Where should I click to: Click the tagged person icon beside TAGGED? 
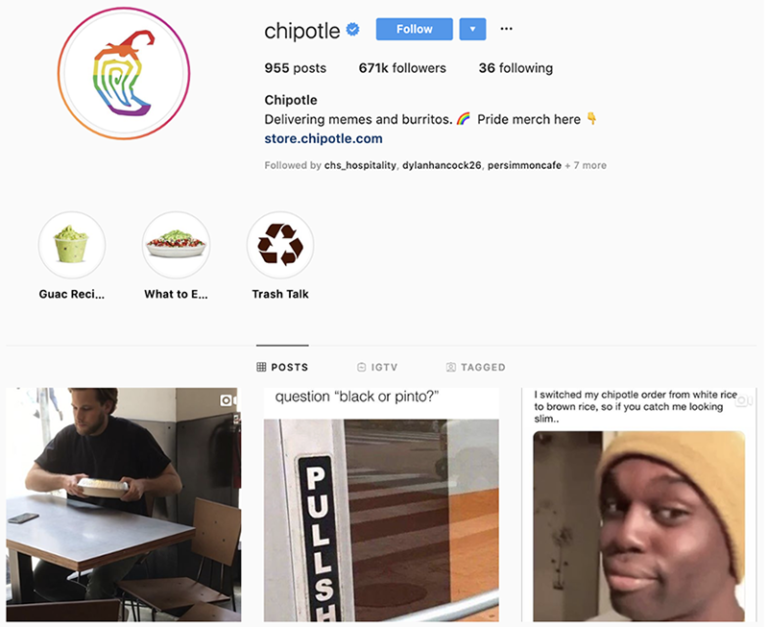click(451, 367)
